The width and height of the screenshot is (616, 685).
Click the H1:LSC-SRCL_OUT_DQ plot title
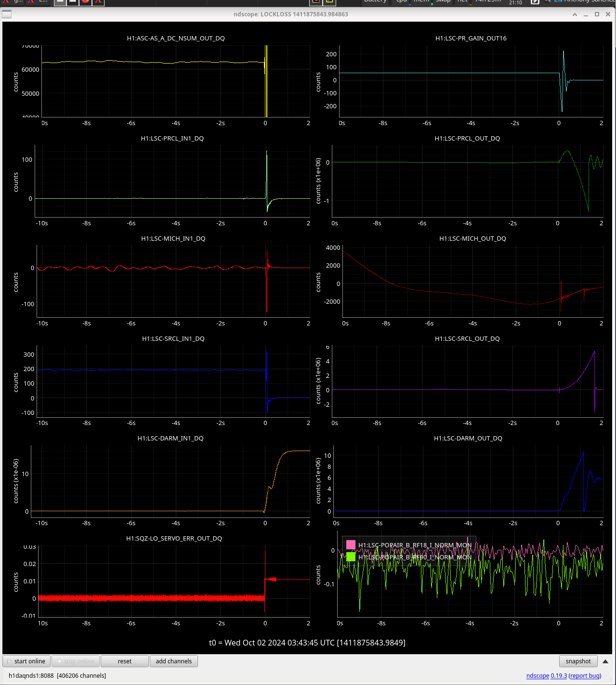tap(467, 339)
